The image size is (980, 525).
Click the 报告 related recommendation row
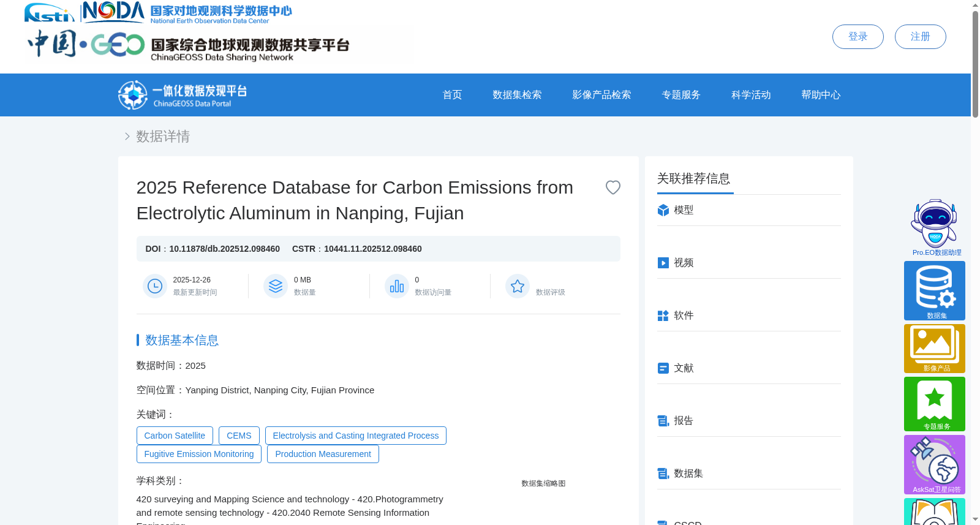pos(748,421)
